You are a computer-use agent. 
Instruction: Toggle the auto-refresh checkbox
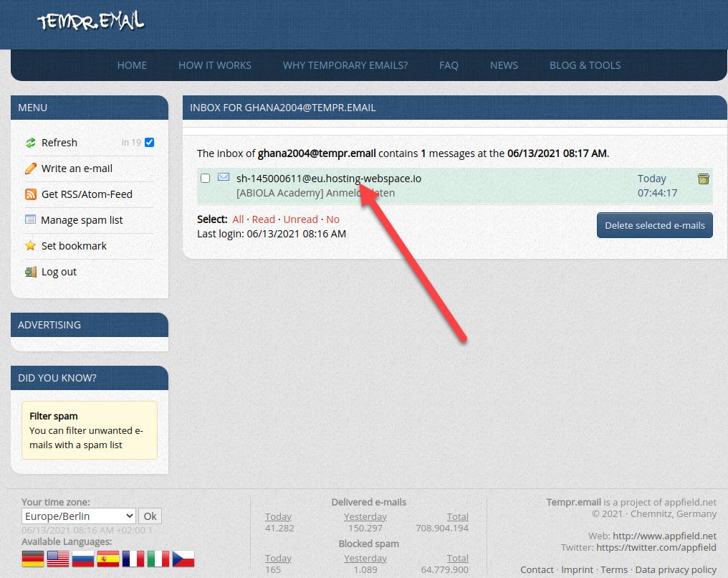coord(150,142)
